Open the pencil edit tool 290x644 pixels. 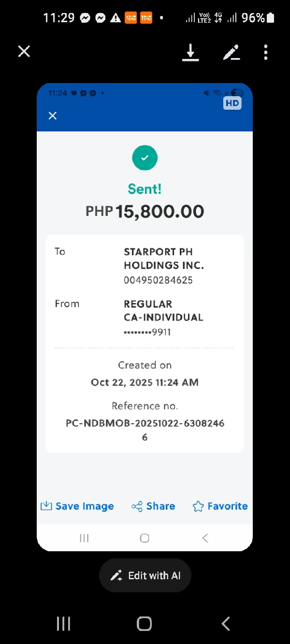tap(232, 52)
